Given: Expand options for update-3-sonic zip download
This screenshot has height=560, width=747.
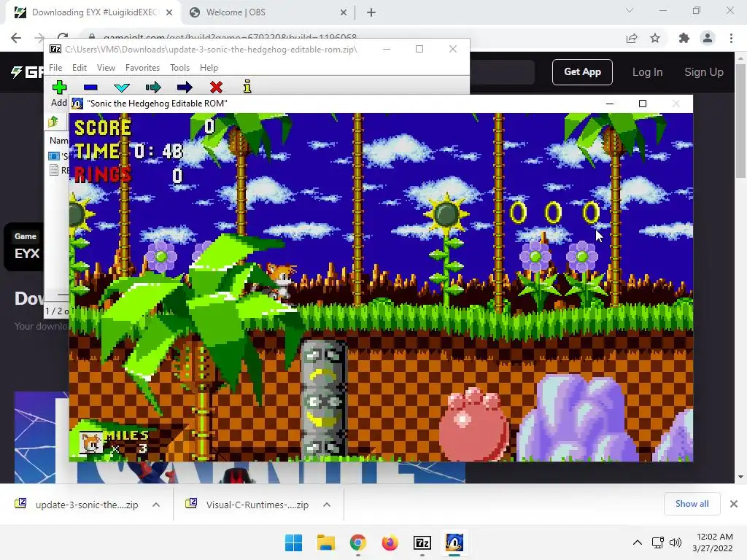Looking at the screenshot, I should pyautogui.click(x=156, y=505).
